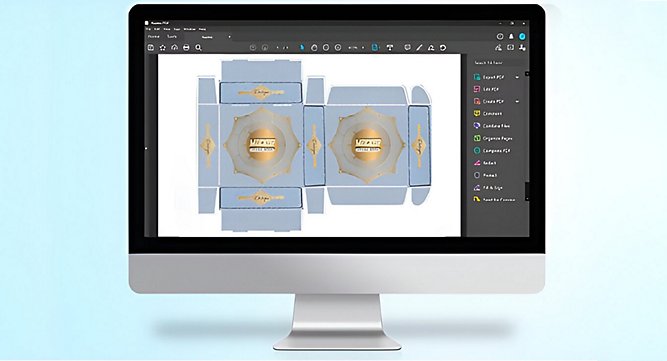
Task: Click the zoom out circle icon
Action: tap(326, 48)
